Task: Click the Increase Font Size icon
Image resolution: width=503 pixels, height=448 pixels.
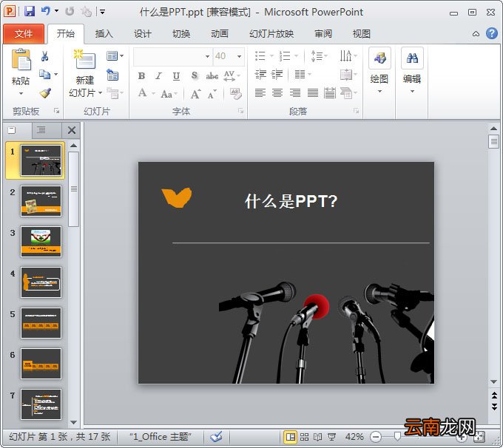Action: coord(196,94)
